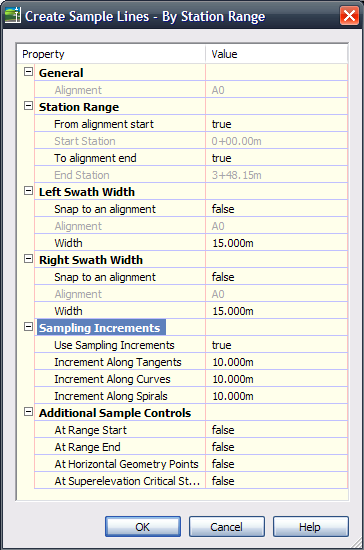Toggle the Use Sampling Increments value
This screenshot has width=364, height=550.
(x=276, y=345)
